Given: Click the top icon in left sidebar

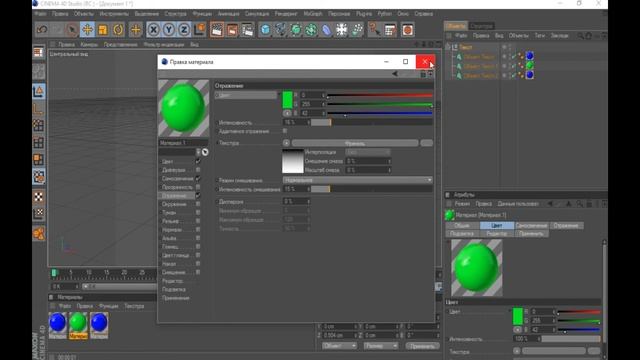Looking at the screenshot, I should pos(39,52).
